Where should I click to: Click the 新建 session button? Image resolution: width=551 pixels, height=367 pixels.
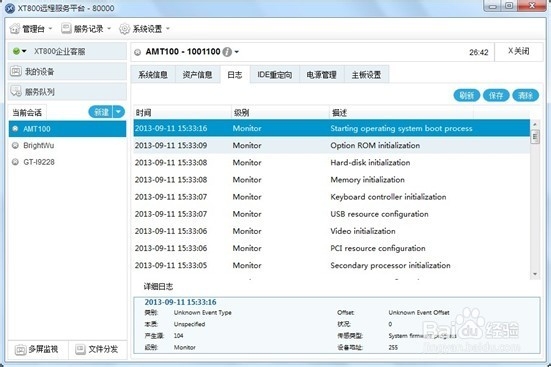pos(101,112)
